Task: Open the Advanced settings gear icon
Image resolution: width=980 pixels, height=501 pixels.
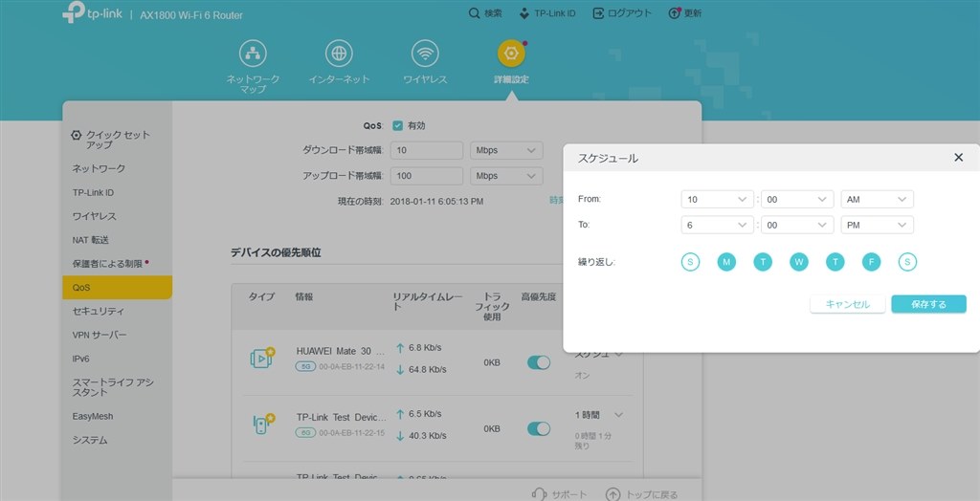Action: point(511,54)
